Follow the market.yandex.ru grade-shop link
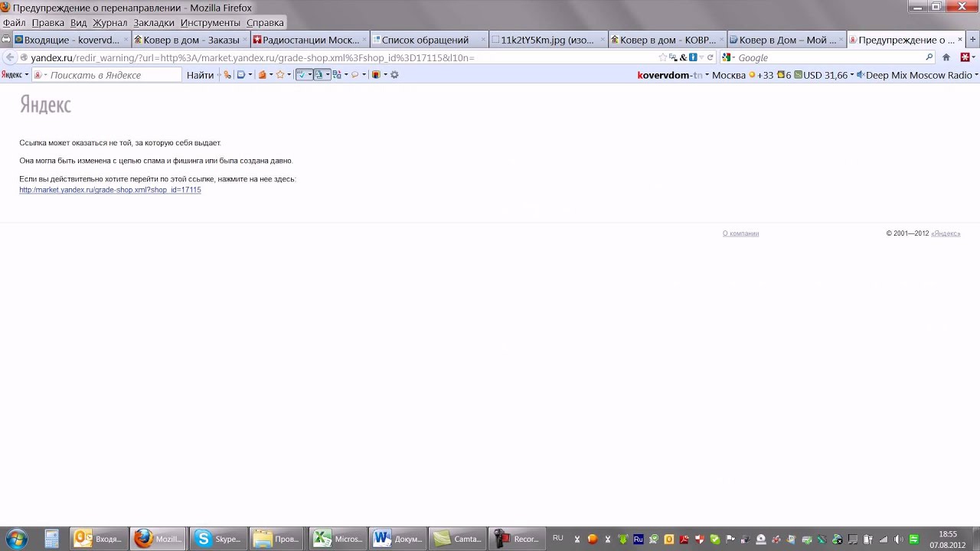This screenshot has width=980, height=551. pos(110,190)
